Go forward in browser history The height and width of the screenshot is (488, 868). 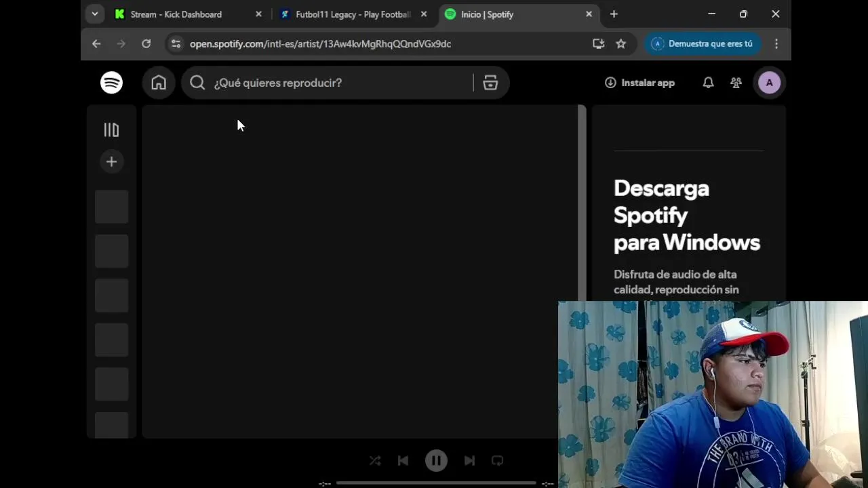[121, 43]
